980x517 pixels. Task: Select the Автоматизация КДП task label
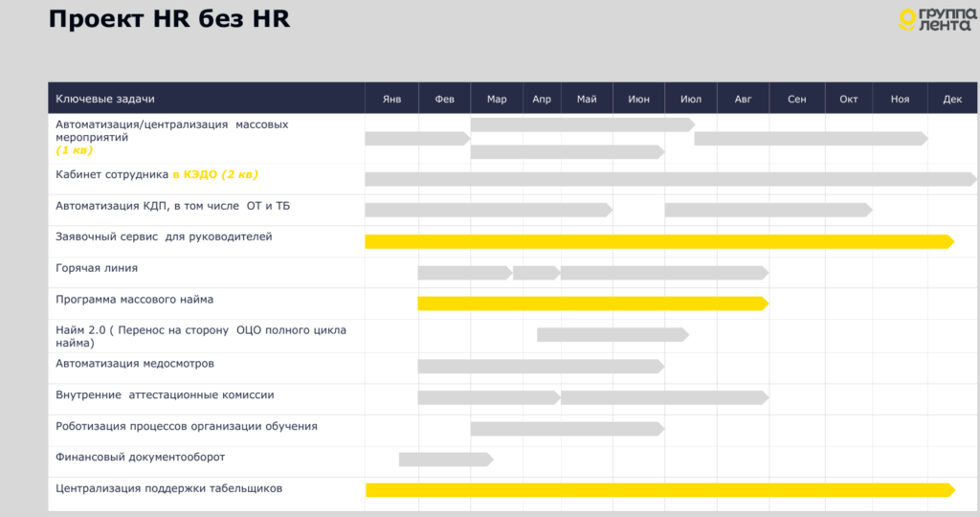pyautogui.click(x=159, y=206)
